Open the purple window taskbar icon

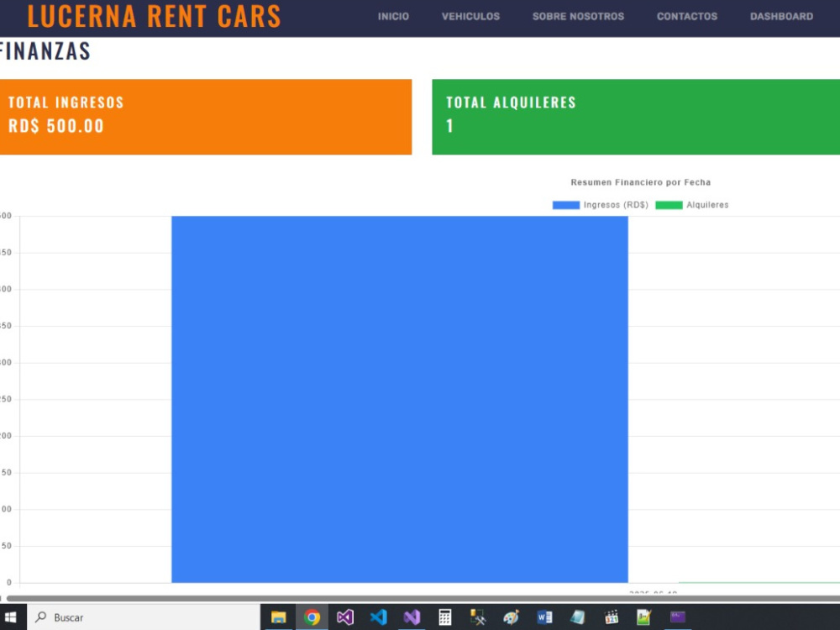pyautogui.click(x=677, y=617)
